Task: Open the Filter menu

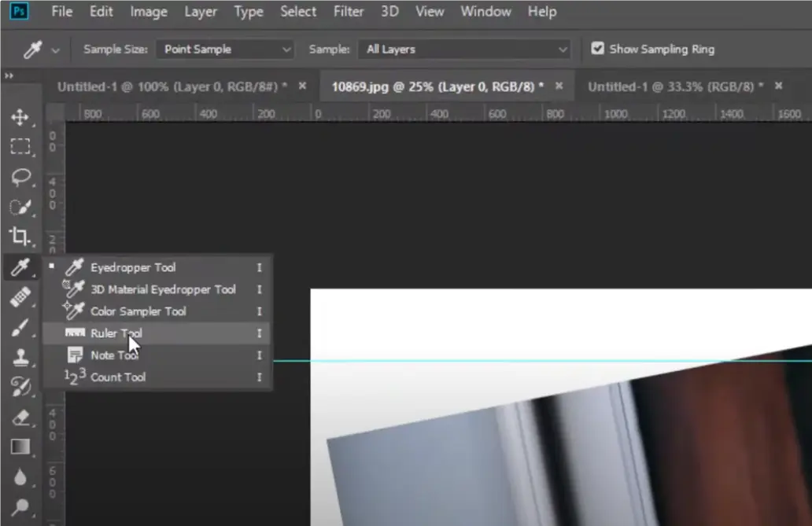Action: point(349,11)
